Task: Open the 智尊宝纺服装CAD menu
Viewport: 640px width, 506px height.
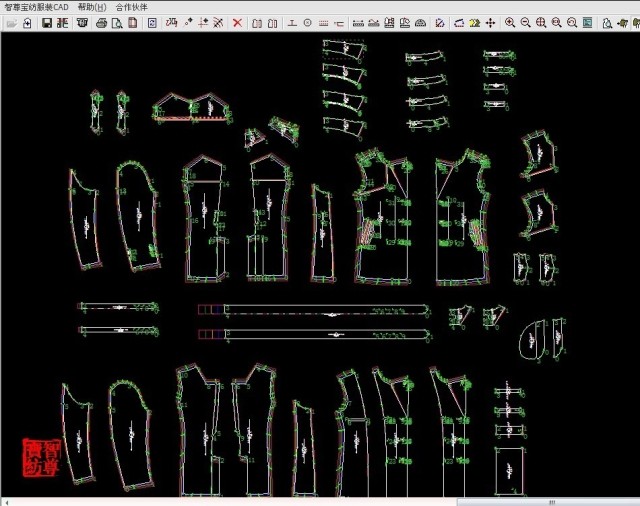Action: (x=36, y=6)
